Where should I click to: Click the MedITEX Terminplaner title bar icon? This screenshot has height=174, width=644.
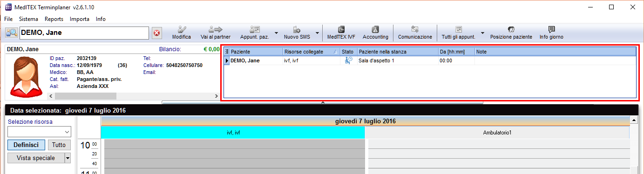8,7
